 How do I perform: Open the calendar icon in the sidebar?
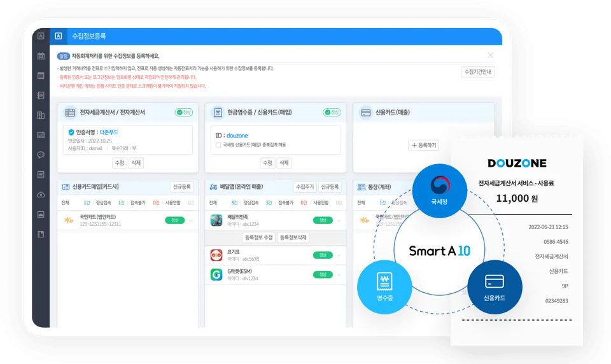41,56
